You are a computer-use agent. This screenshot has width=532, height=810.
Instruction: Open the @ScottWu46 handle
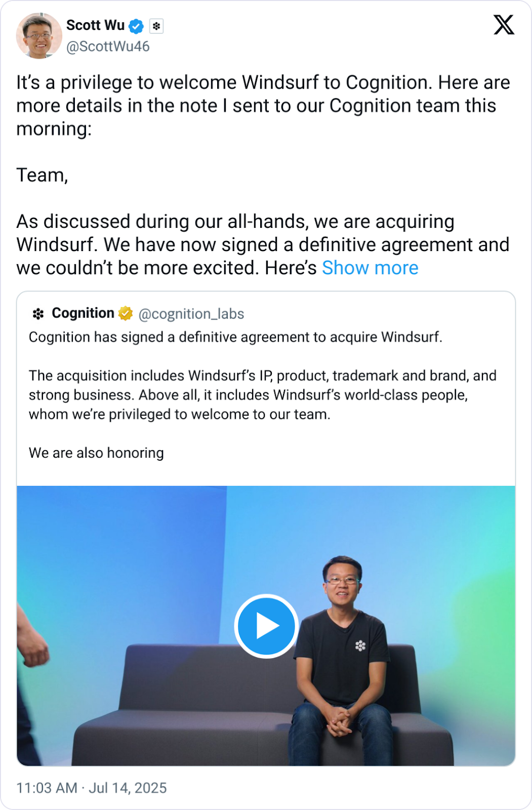point(108,47)
